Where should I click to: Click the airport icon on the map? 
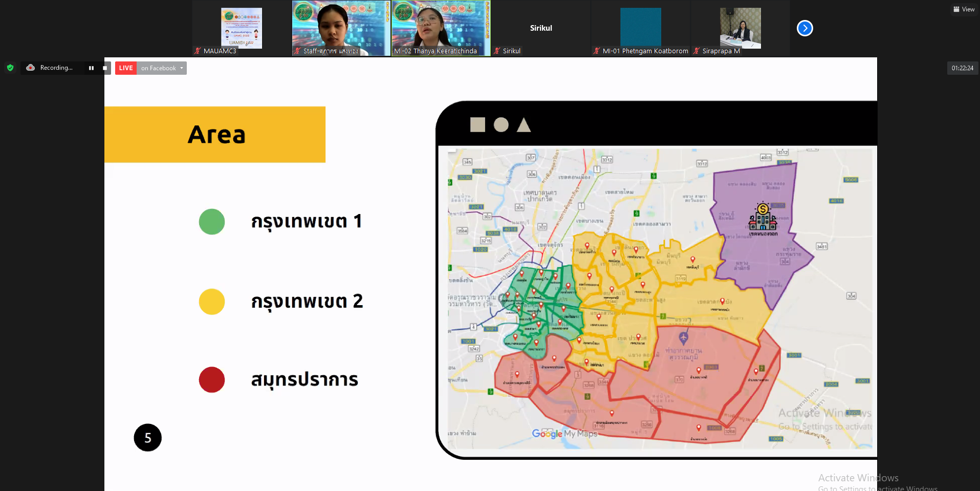pos(684,338)
